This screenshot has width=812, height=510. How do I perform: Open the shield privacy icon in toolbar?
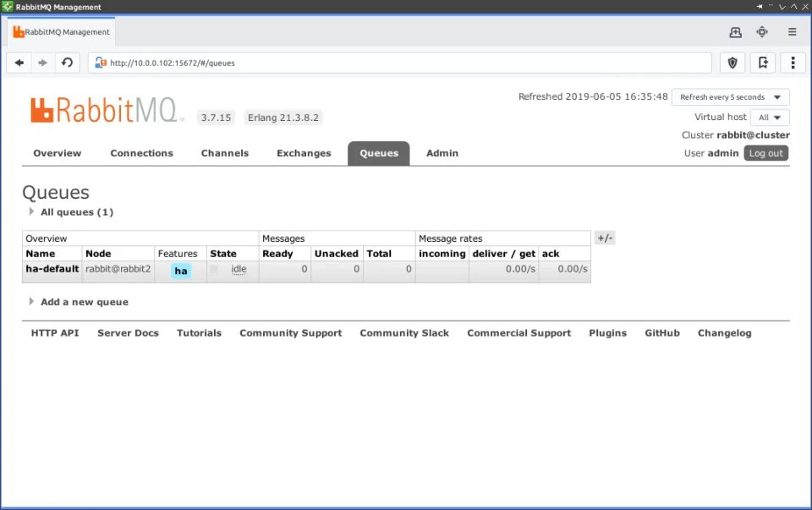pos(732,63)
